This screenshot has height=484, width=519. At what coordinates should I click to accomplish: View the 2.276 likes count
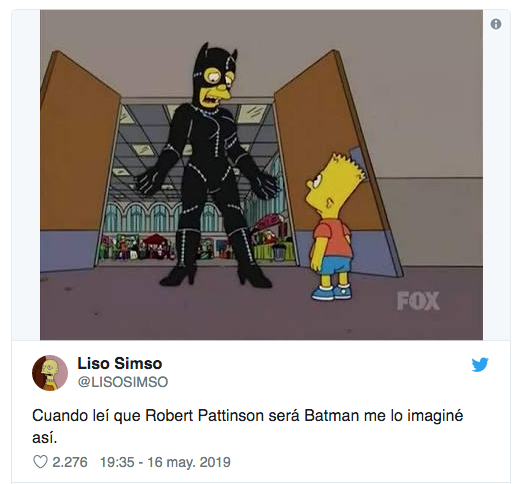pos(70,462)
